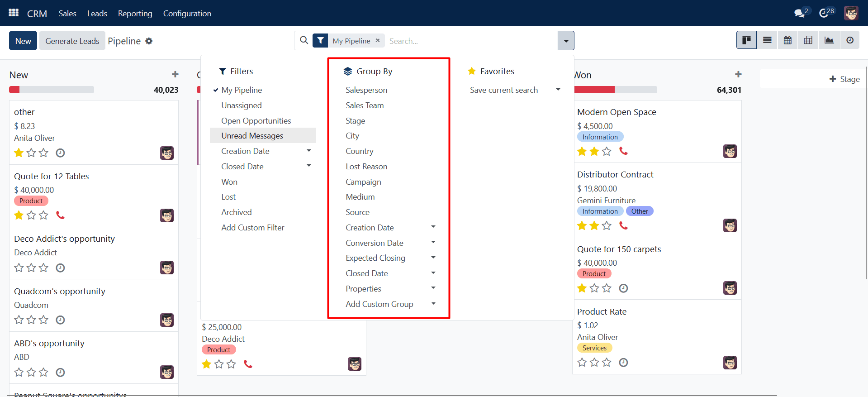Toggle the Unread Messages filter
The width and height of the screenshot is (868, 397).
click(x=262, y=136)
